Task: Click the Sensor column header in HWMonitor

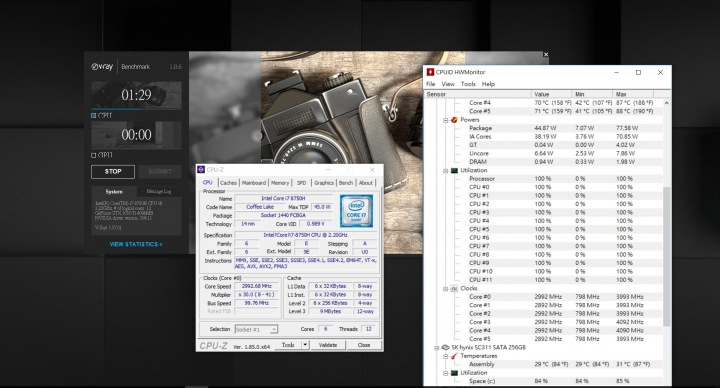Action: coord(478,94)
